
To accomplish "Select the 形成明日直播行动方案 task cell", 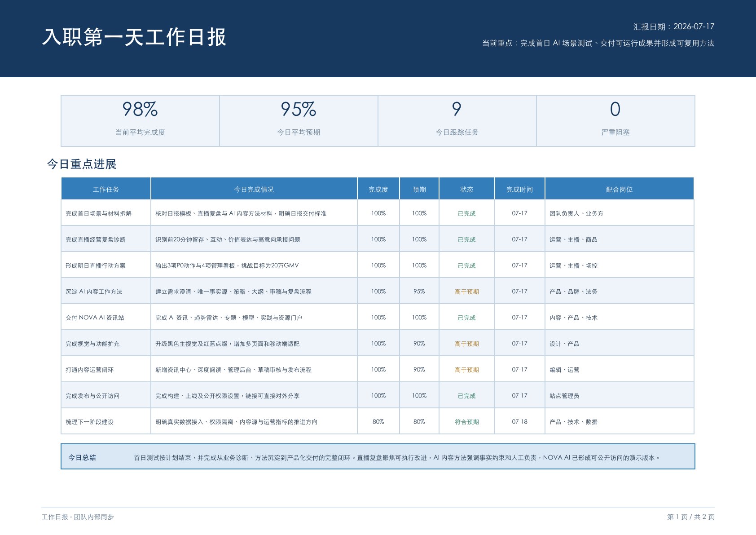I will tap(106, 265).
